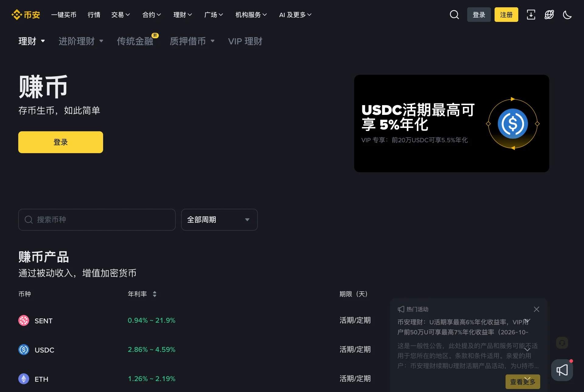Click the USDC coin icon in list
The image size is (584, 392).
pyautogui.click(x=24, y=350)
